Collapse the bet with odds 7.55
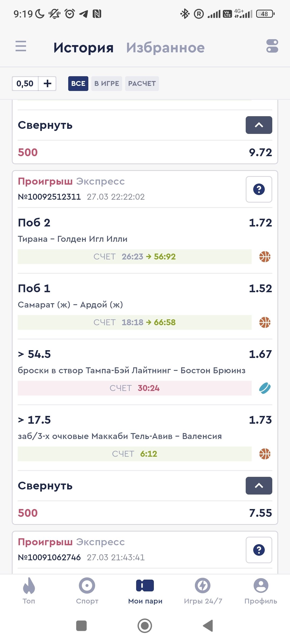 [x=259, y=486]
